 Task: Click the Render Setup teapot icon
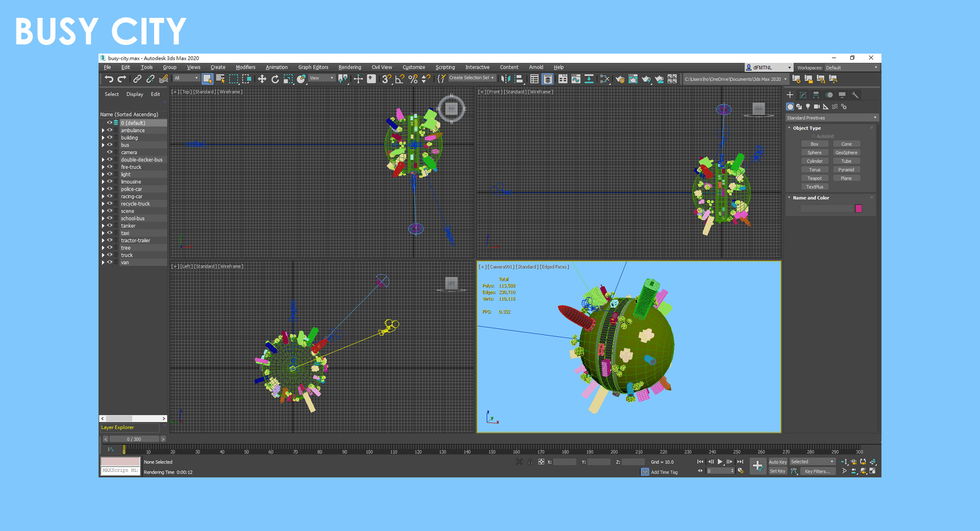[620, 79]
